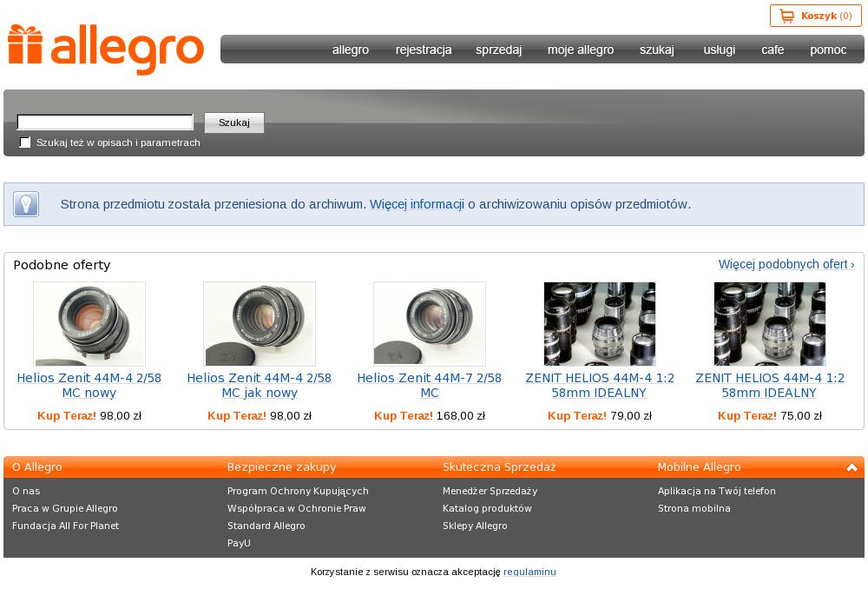The width and height of the screenshot is (868, 589).
Task: Click Kup Teraz for the 168,00 zł offer
Action: click(404, 415)
